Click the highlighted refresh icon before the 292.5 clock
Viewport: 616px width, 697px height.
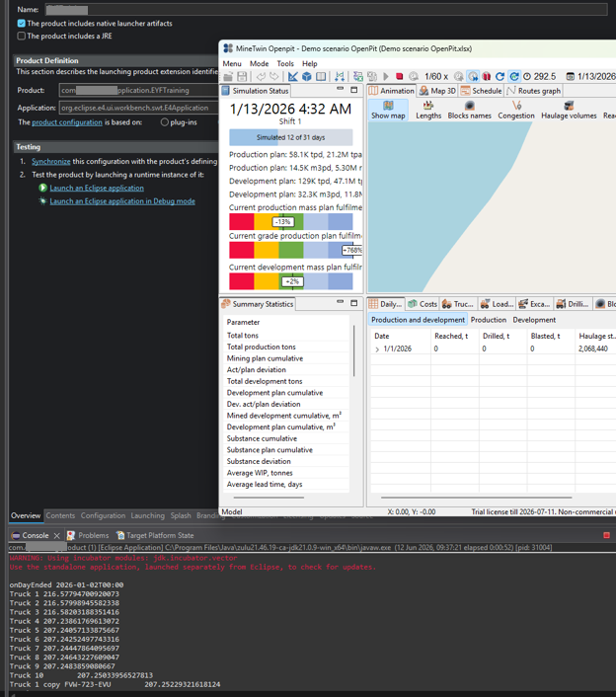[514, 76]
